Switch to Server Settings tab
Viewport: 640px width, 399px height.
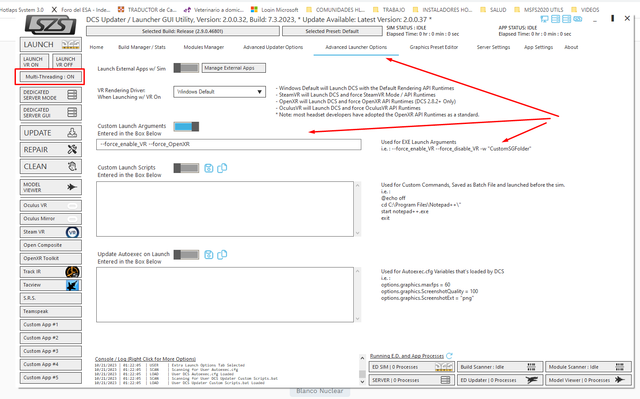493,47
